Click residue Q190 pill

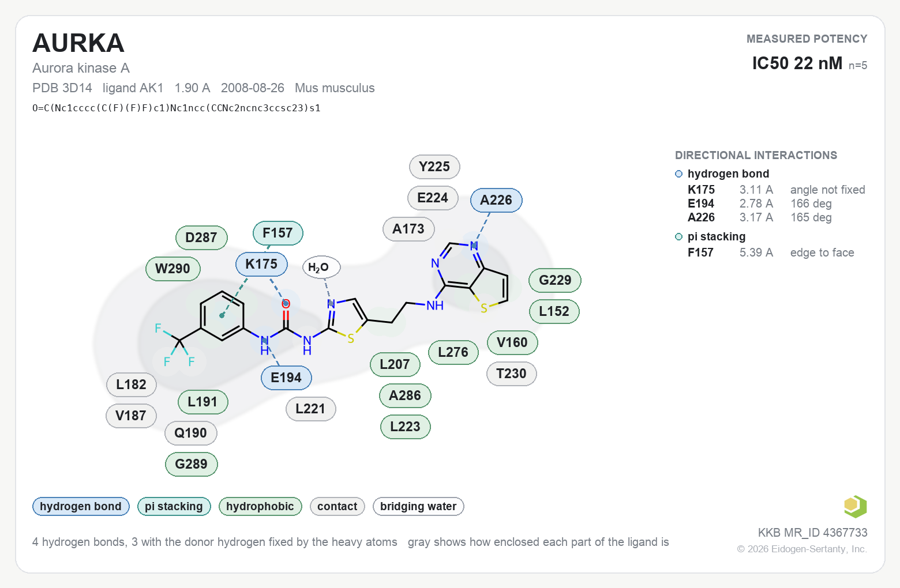190,433
